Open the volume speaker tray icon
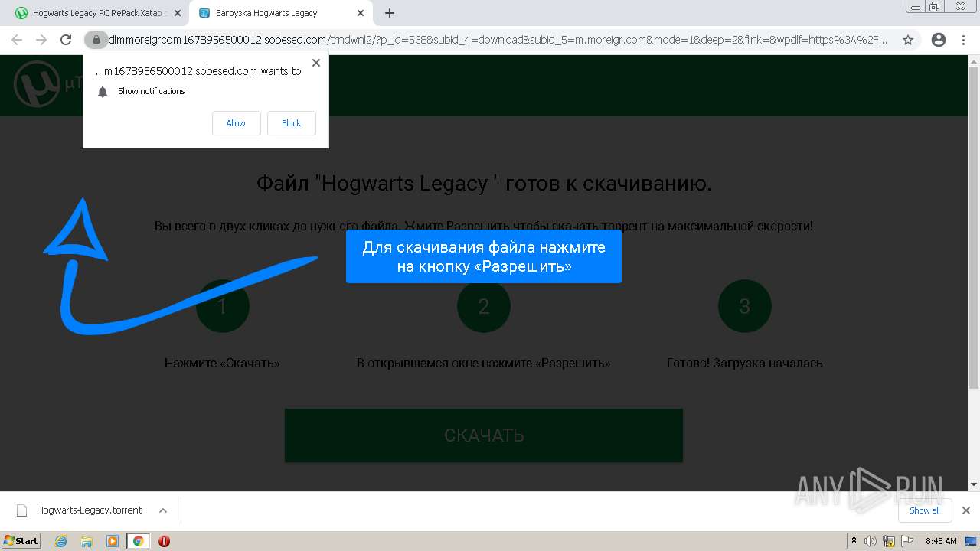This screenshot has width=980, height=551. (x=870, y=541)
